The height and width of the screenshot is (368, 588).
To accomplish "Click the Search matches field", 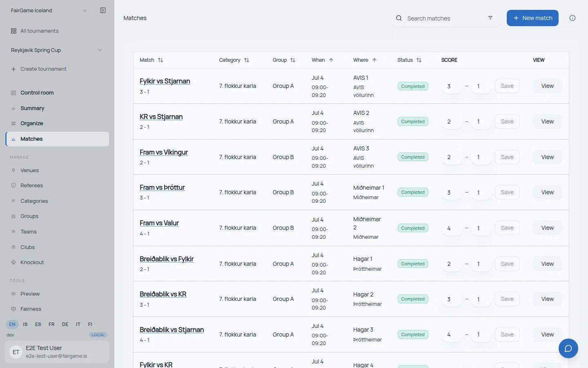I will point(445,18).
